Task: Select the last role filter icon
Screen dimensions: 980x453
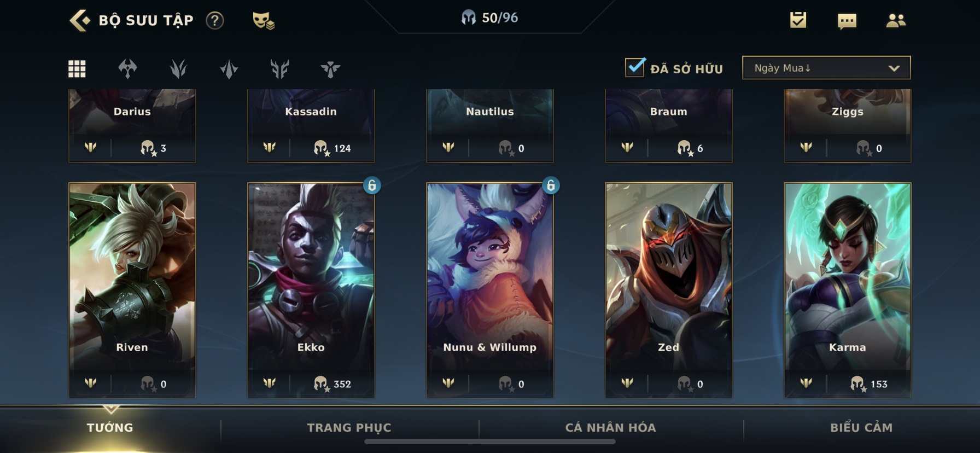Action: coord(330,69)
